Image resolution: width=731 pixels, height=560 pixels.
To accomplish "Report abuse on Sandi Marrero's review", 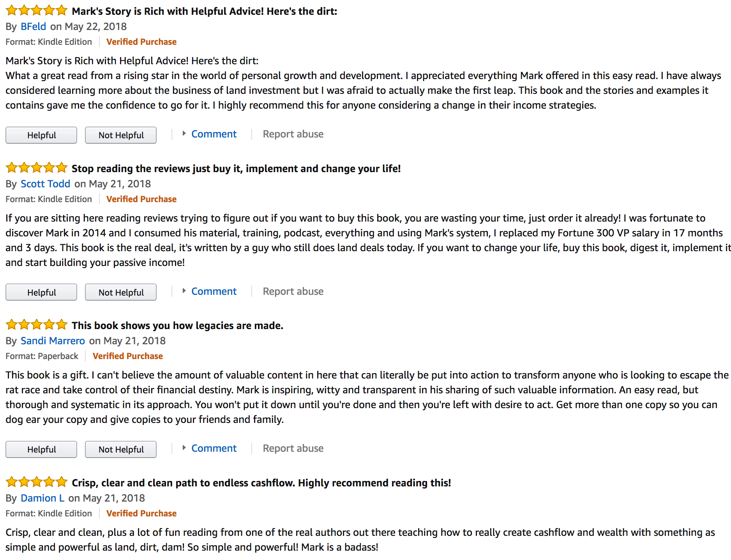I will click(x=293, y=448).
